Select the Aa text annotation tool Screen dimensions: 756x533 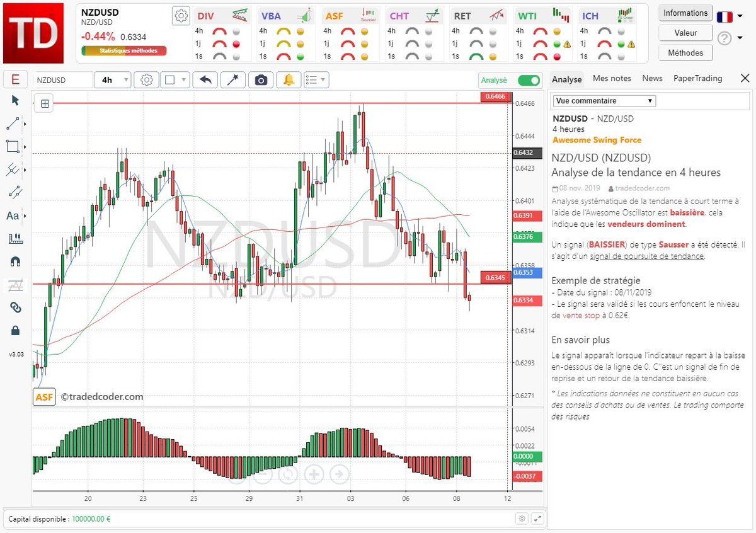[x=13, y=215]
